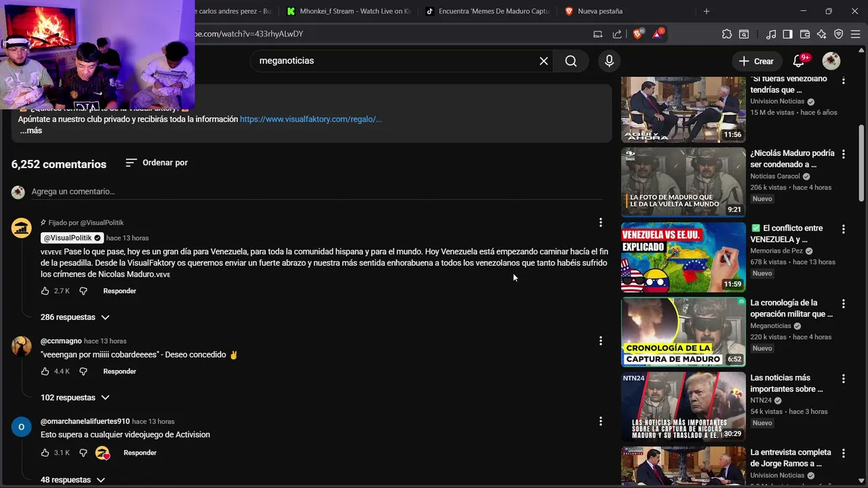Dislike the Activision videogame comment
This screenshot has height=488, width=868.
83,453
